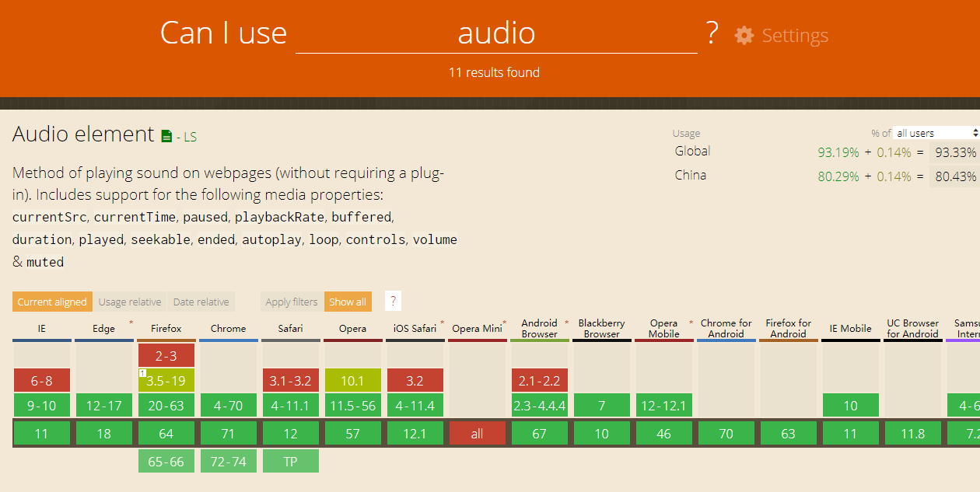This screenshot has height=492, width=980.
Task: Select the IE Mobile column header
Action: coord(850,329)
